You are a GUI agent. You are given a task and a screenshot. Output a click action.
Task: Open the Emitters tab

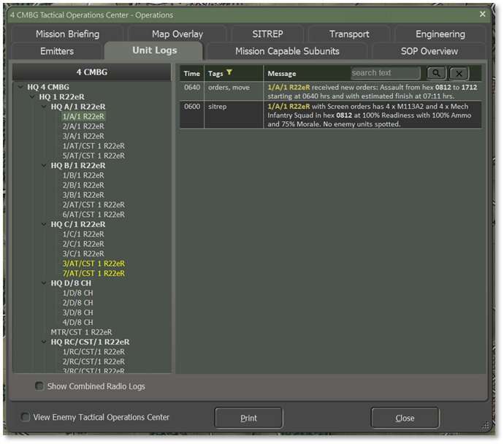tap(56, 51)
